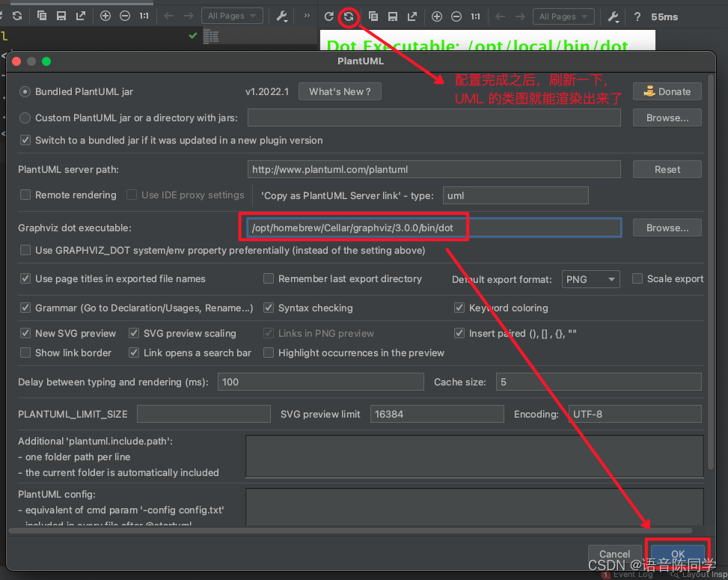Click the Cache size field
The image size is (728, 580).
tap(599, 382)
